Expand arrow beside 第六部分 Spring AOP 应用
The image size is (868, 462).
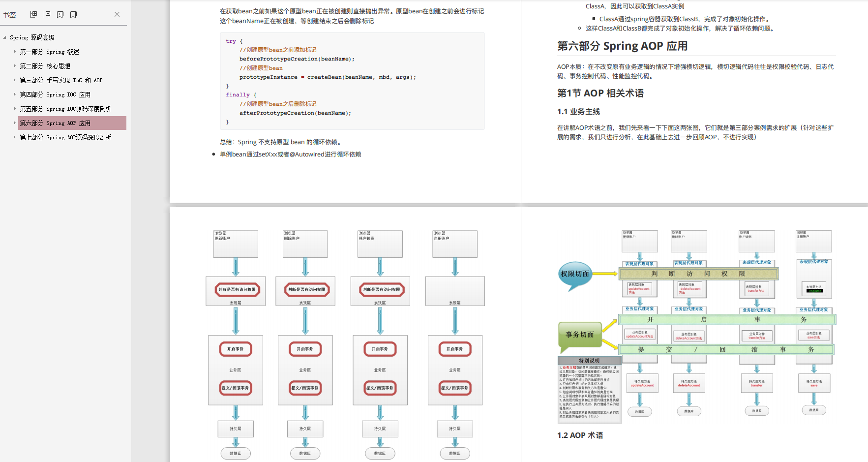pos(15,123)
